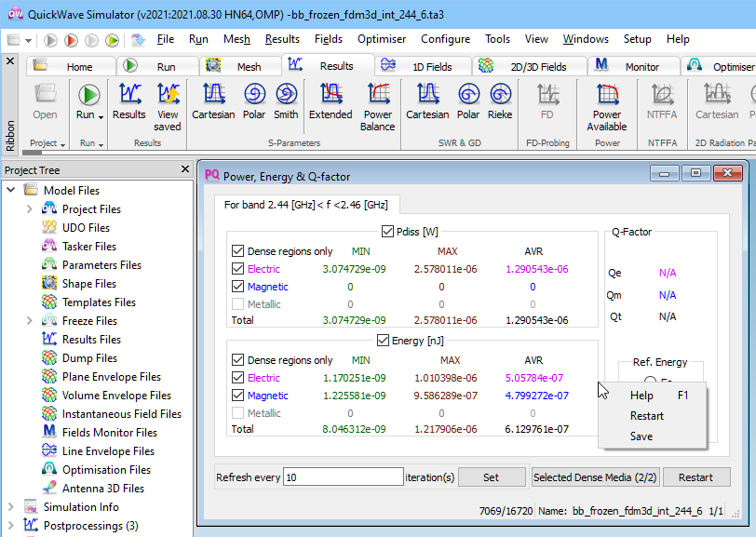756x537 pixels.
Task: Open the Run group dropdown arrow
Action: [x=101, y=143]
